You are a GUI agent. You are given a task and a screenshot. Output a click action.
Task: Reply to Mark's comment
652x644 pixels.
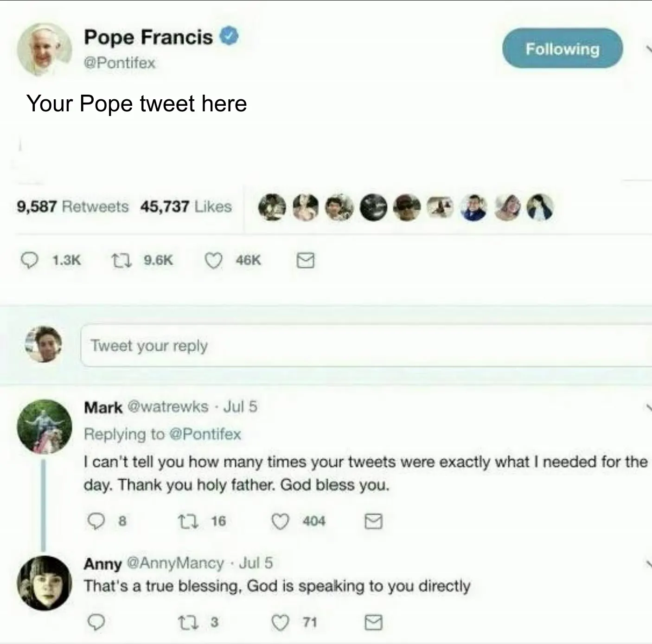click(96, 522)
